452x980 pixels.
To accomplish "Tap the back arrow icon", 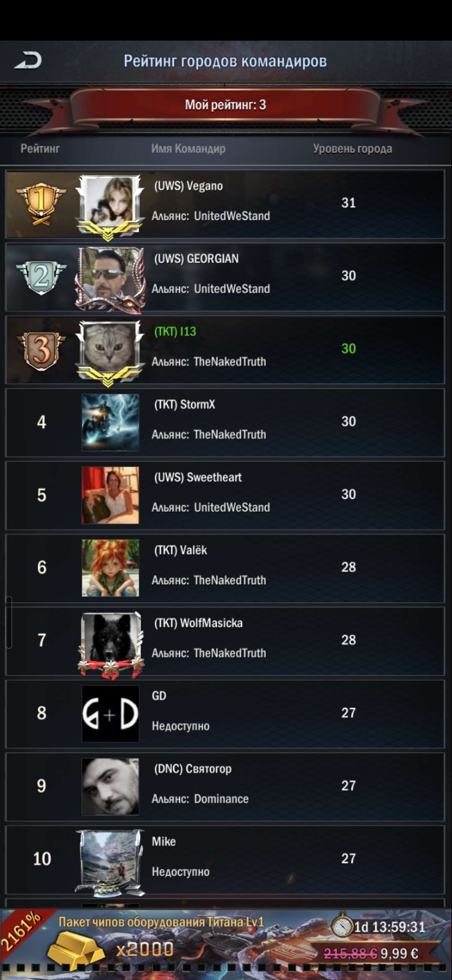I will click(x=28, y=61).
